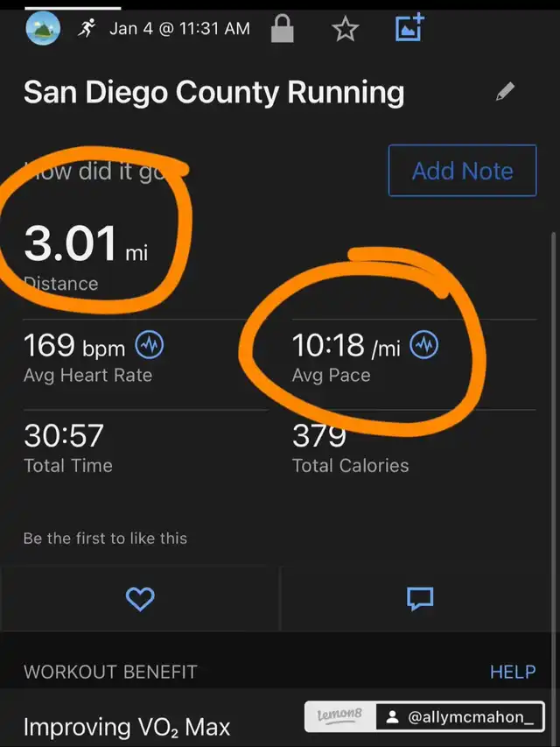The width and height of the screenshot is (560, 747).
Task: Select the 3.01 mi distance value
Action: point(86,244)
